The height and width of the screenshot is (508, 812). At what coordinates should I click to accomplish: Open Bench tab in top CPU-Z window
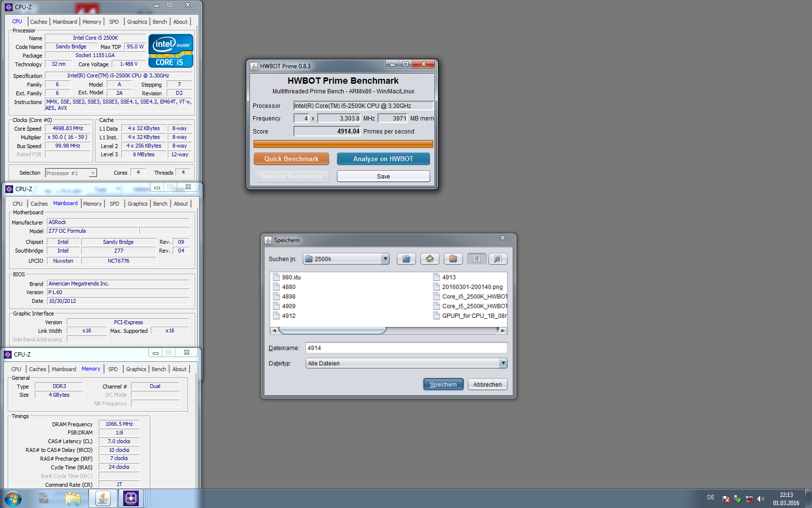click(x=159, y=22)
